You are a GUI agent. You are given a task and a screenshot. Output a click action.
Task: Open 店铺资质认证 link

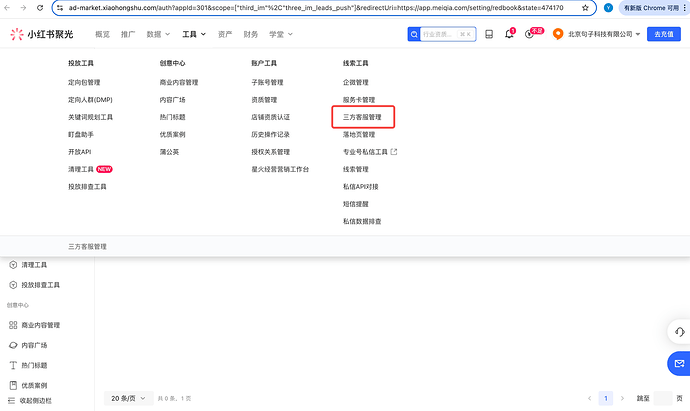coord(270,117)
